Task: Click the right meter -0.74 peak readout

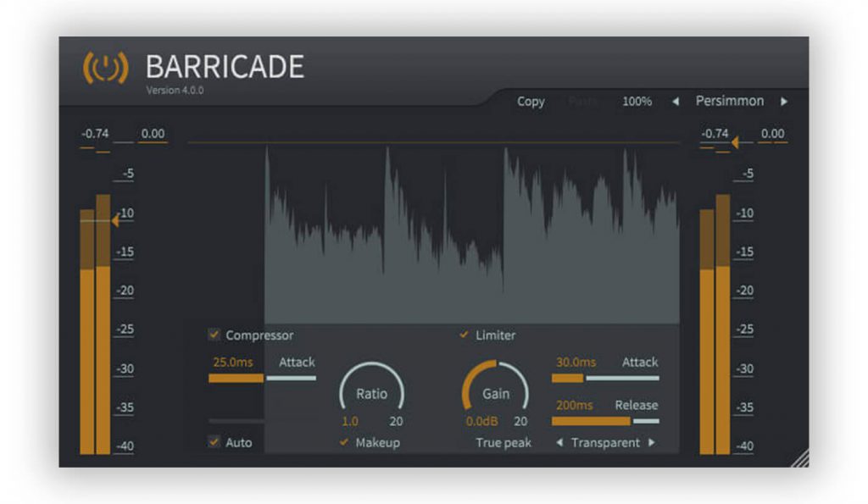Action: click(714, 134)
